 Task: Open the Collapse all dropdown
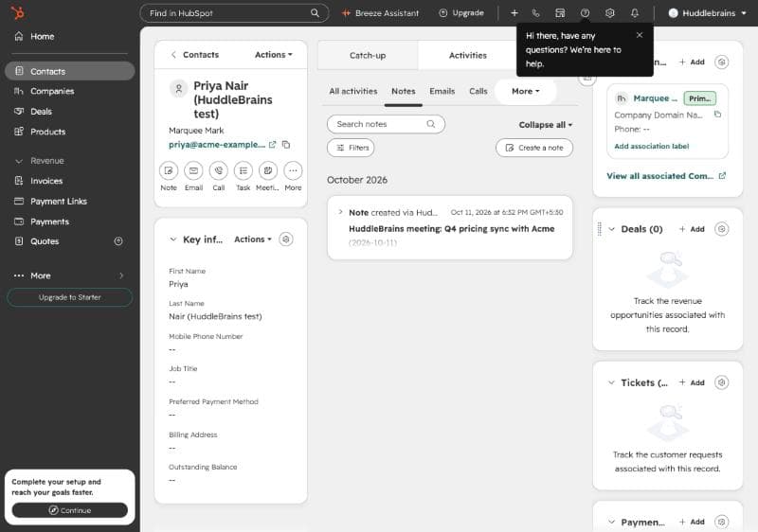tap(546, 125)
